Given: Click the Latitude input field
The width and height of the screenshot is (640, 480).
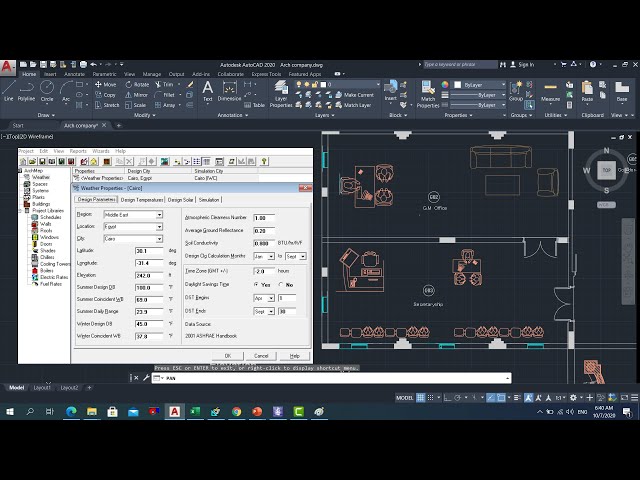Looking at the screenshot, I should (149, 251).
